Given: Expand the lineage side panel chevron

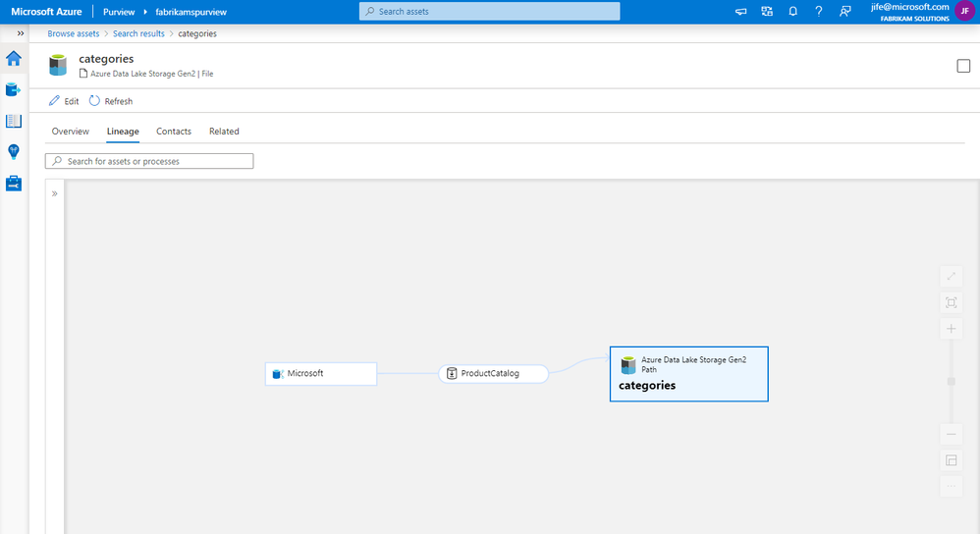Looking at the screenshot, I should click(55, 193).
